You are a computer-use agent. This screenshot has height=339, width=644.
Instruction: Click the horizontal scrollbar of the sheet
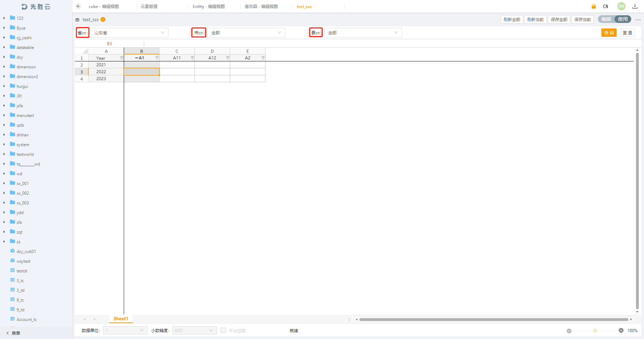tap(494, 320)
